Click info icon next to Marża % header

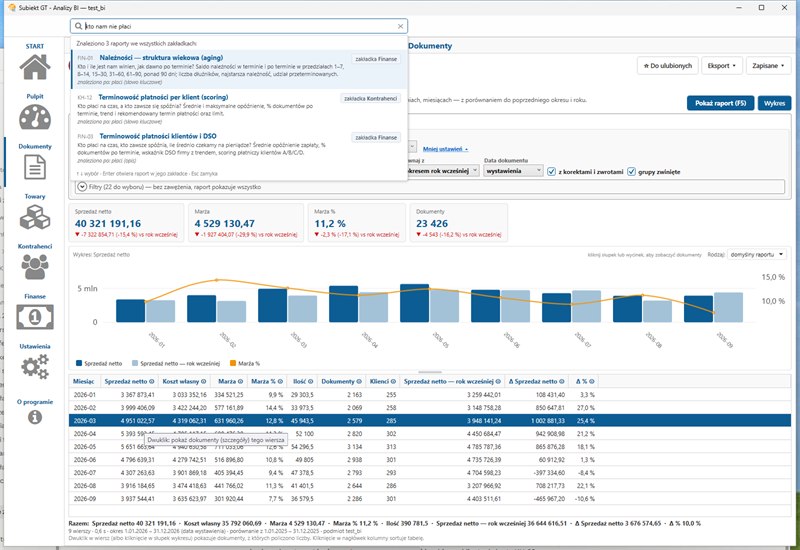(280, 381)
